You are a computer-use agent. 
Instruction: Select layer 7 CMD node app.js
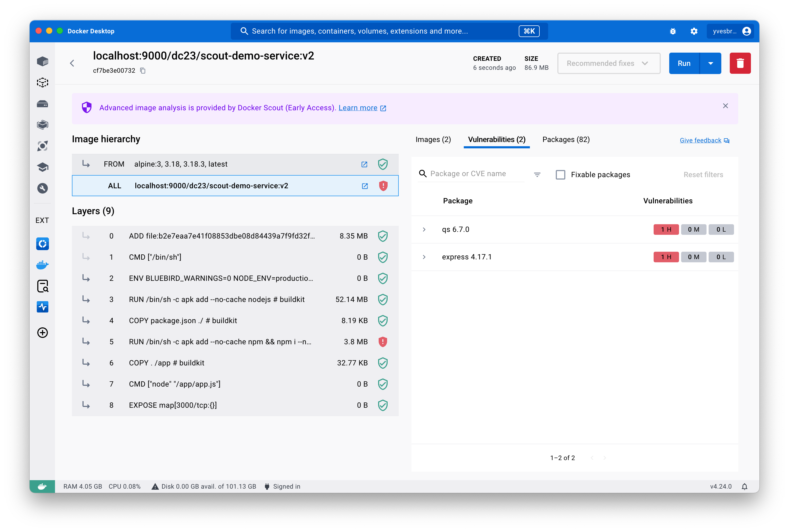tap(235, 384)
